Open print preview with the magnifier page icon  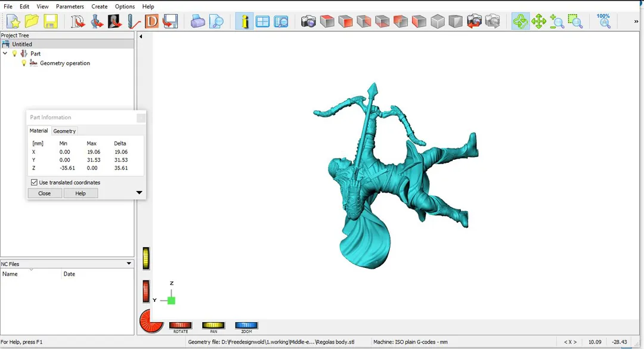pyautogui.click(x=216, y=21)
